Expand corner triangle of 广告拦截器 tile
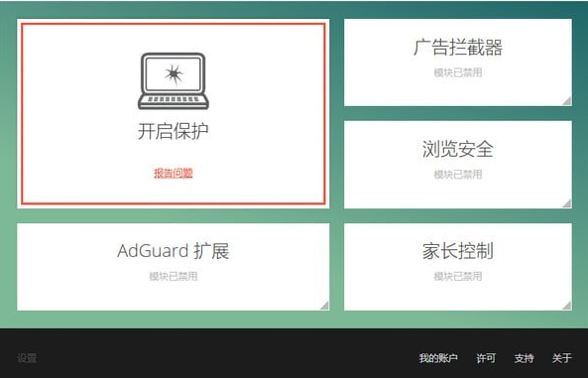This screenshot has width=588, height=378. pyautogui.click(x=566, y=100)
